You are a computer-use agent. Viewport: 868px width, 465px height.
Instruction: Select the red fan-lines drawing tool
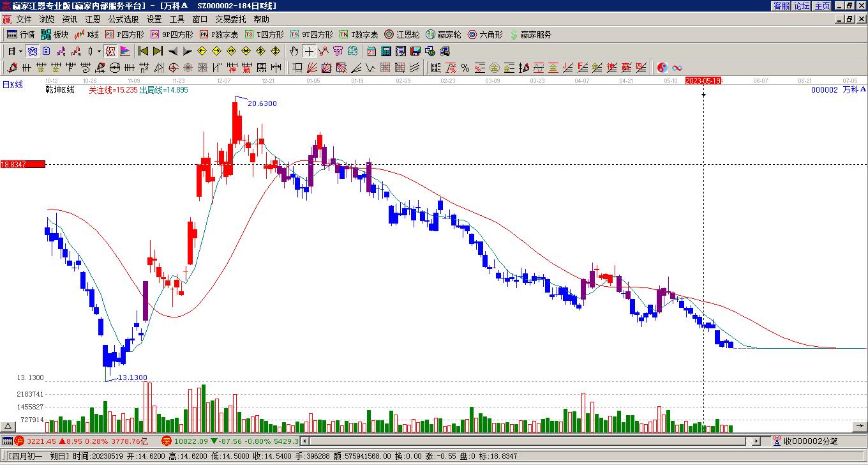coord(311,68)
